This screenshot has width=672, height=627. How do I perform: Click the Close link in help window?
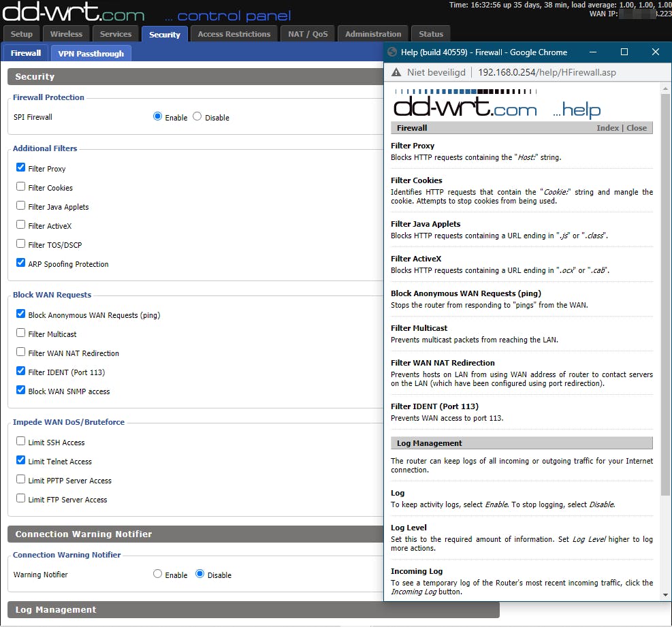tap(637, 128)
